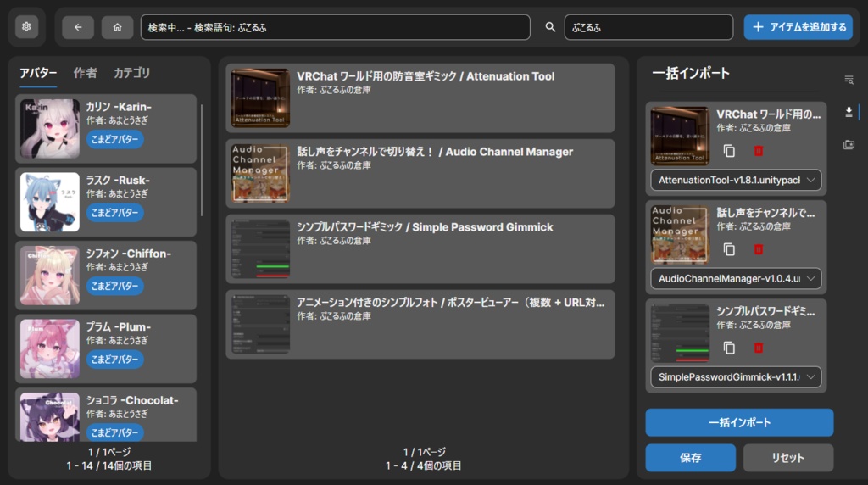Open AttenuationTool-v1.8.1 unitypackage dropdown

click(x=736, y=180)
